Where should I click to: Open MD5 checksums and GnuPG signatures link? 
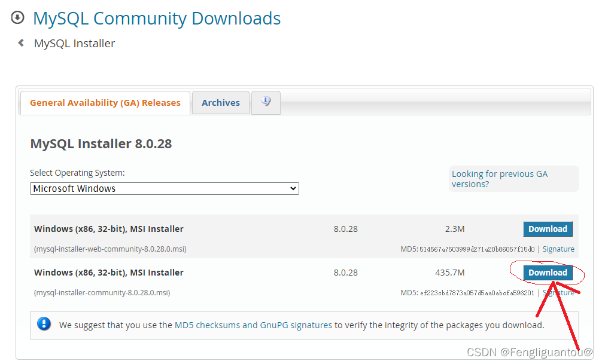(x=253, y=325)
